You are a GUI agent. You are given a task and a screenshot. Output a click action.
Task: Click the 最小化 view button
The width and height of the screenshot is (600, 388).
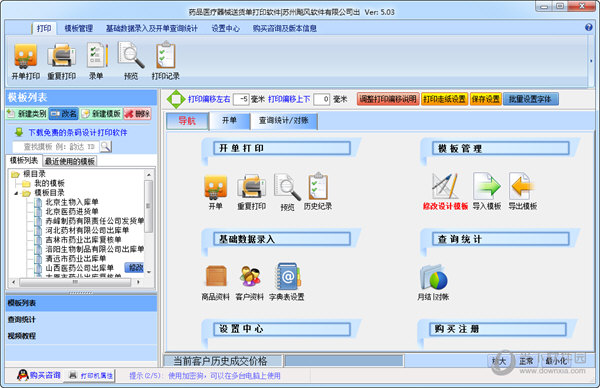point(556,361)
